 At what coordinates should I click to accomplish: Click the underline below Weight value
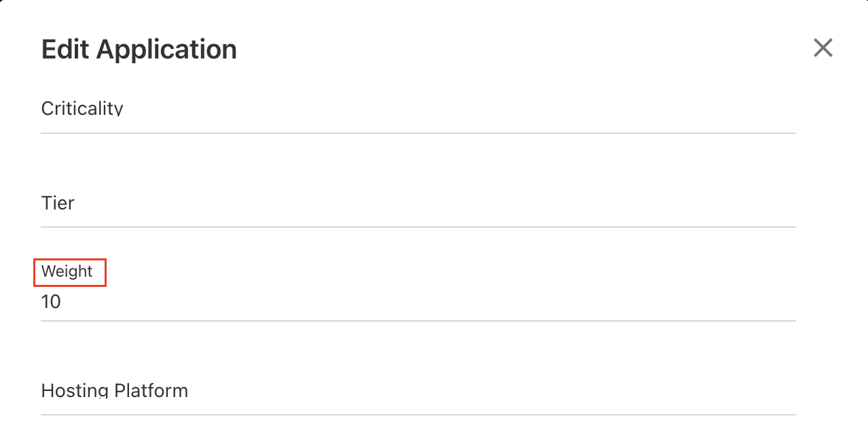point(418,321)
